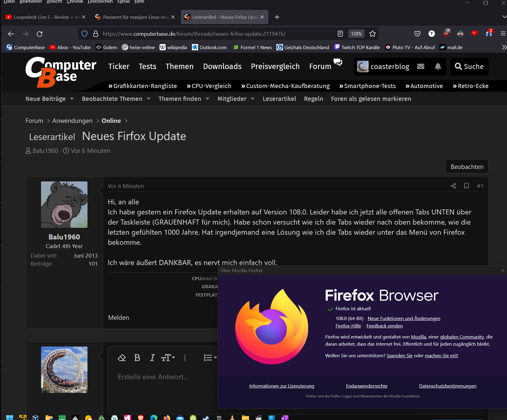This screenshot has height=420, width=507.
Task: Open Ticker in site navigation
Action: point(119,66)
